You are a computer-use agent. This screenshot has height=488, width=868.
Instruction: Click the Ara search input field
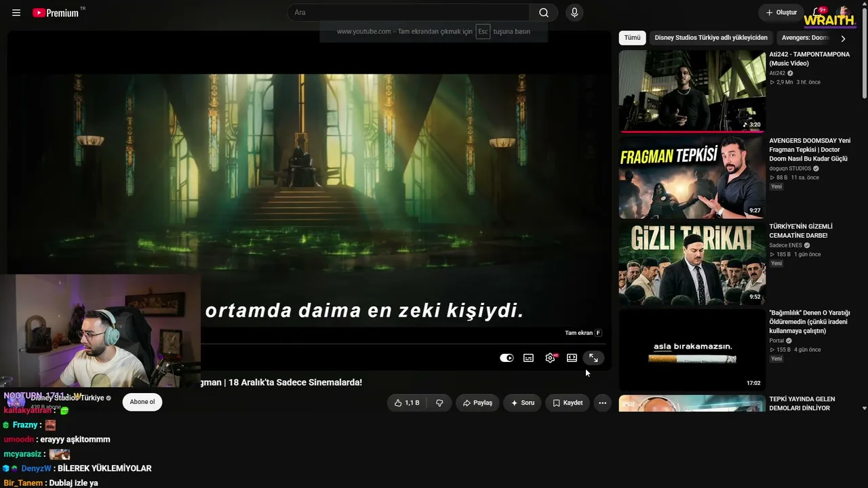click(409, 13)
